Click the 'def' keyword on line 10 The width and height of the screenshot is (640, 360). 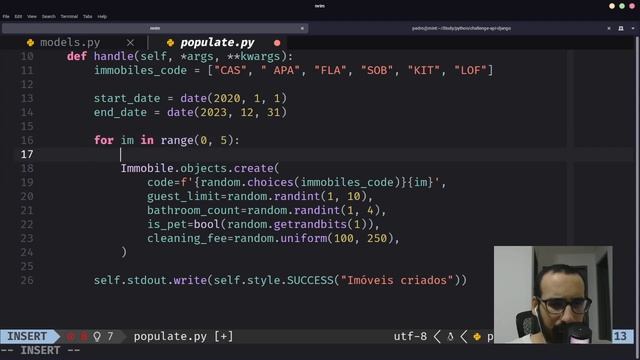click(x=77, y=56)
